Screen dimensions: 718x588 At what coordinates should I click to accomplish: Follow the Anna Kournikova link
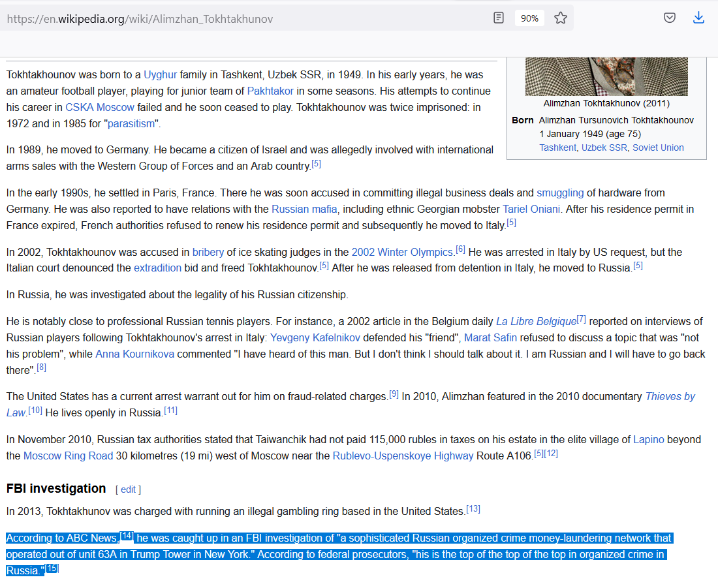pos(134,354)
